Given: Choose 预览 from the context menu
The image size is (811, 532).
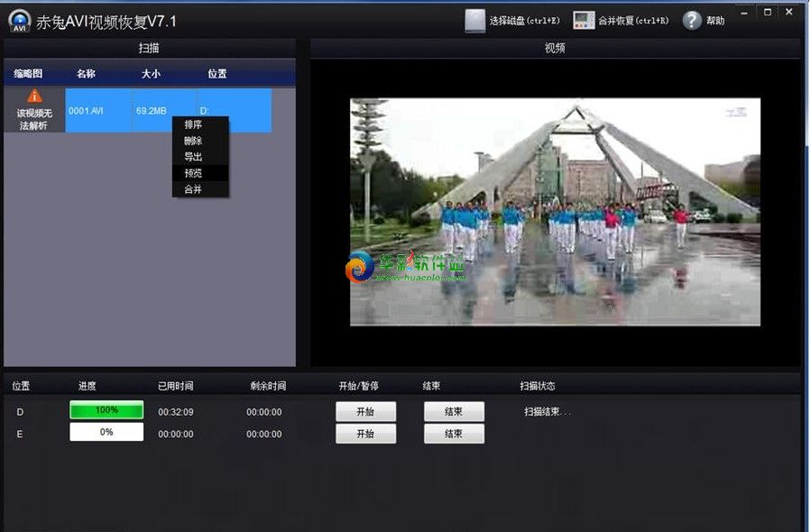Looking at the screenshot, I should (x=200, y=173).
